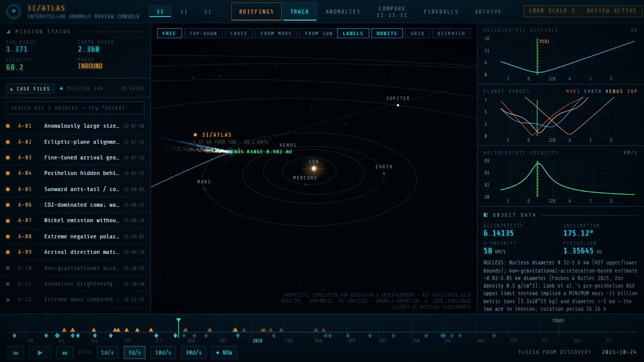Image resolution: width=644 pixels, height=362 pixels.
Task: Click the case search field
Action: 75,108
